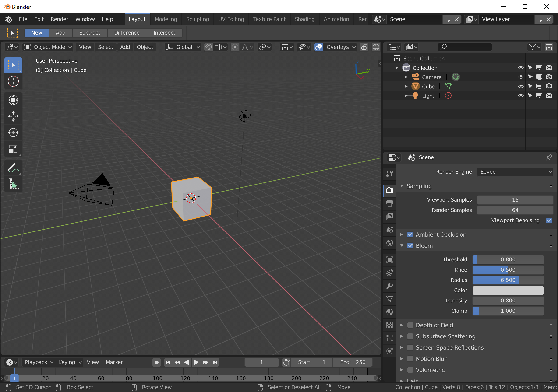558x392 pixels.
Task: Select the Transform tool
Action: click(13, 100)
